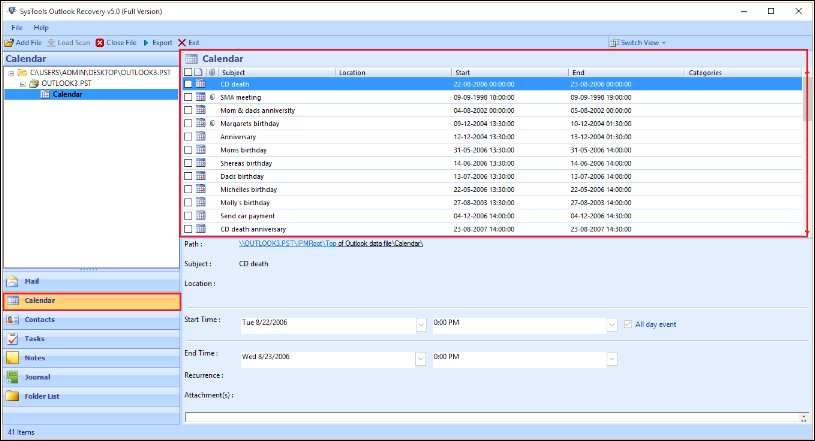Viewport: 815px width, 441px height.
Task: Click the Contacts pane card icon
Action: (12, 320)
